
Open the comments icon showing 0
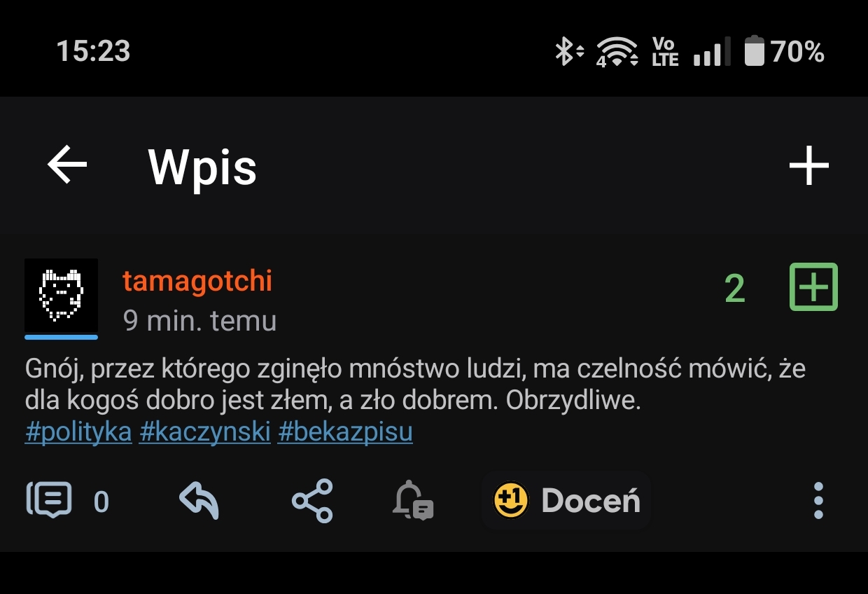[68, 501]
